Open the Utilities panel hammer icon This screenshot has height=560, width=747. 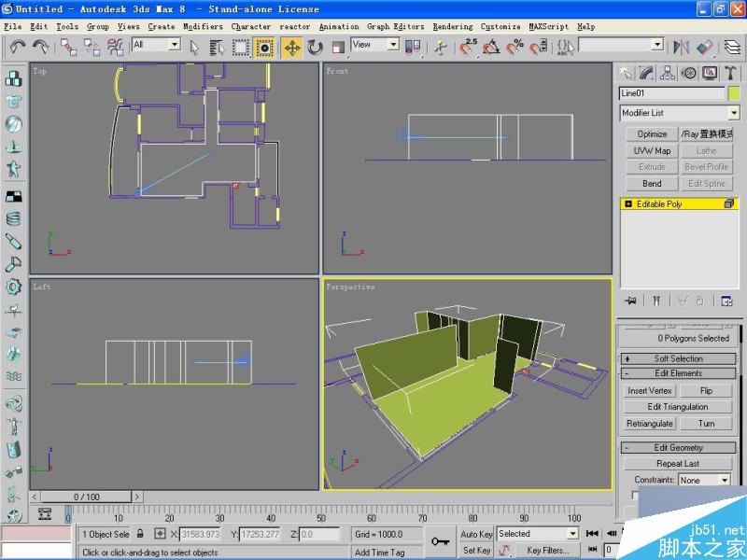(731, 73)
